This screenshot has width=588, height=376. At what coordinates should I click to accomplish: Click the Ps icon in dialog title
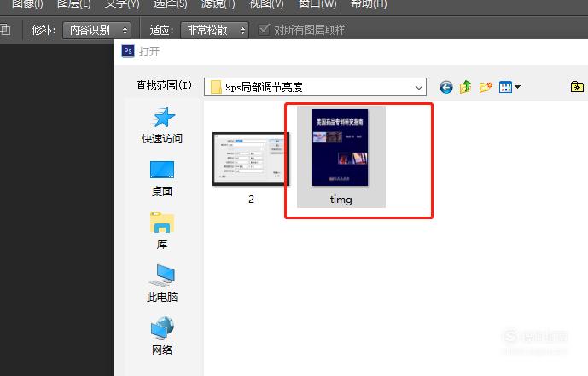pyautogui.click(x=128, y=51)
